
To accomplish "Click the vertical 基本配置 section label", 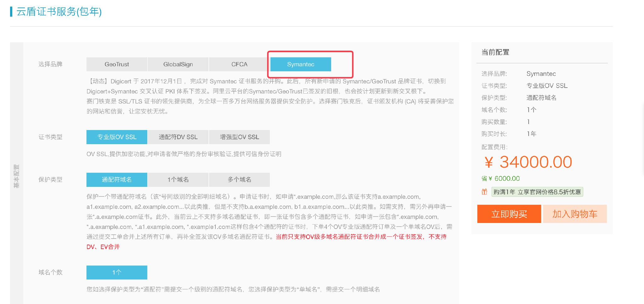I will 16,176.
